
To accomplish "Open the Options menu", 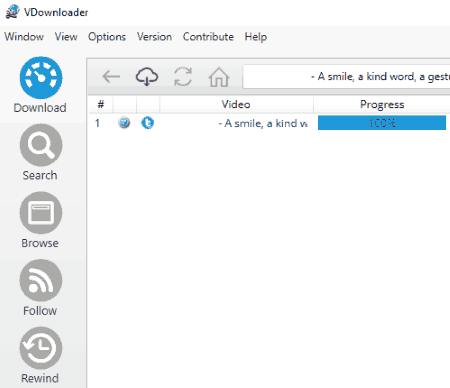I will coord(107,37).
